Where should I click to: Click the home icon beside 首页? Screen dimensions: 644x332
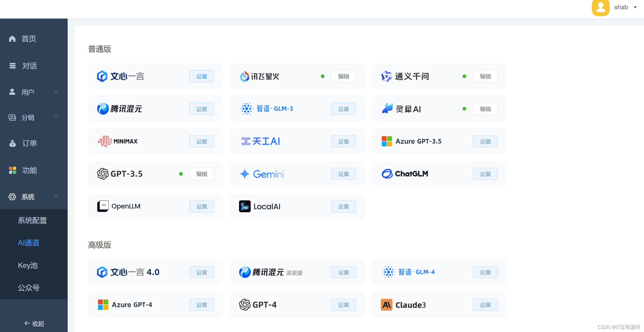12,39
